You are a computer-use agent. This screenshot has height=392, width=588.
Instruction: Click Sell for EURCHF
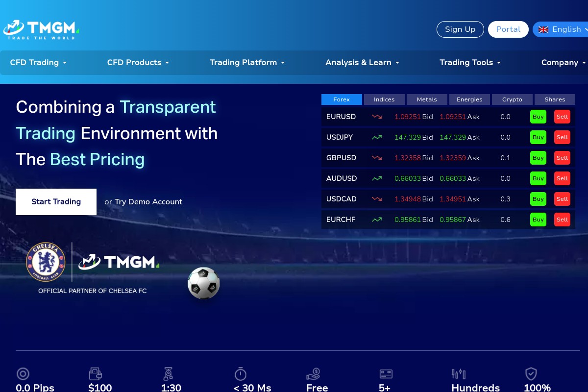click(x=563, y=220)
